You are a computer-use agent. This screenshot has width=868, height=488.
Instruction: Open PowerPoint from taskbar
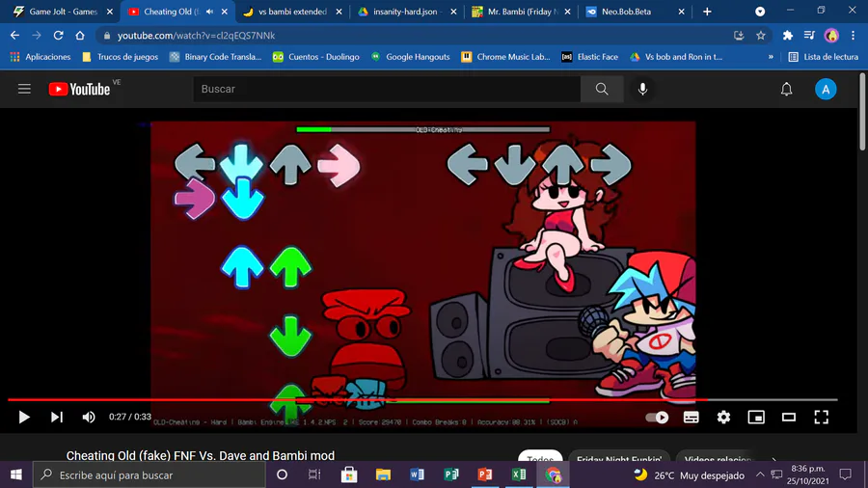click(x=485, y=474)
